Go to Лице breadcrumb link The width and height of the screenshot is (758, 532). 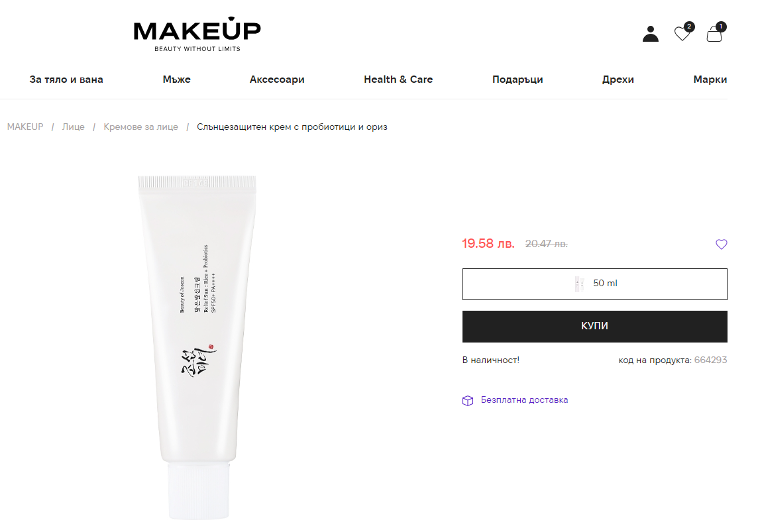coord(73,127)
